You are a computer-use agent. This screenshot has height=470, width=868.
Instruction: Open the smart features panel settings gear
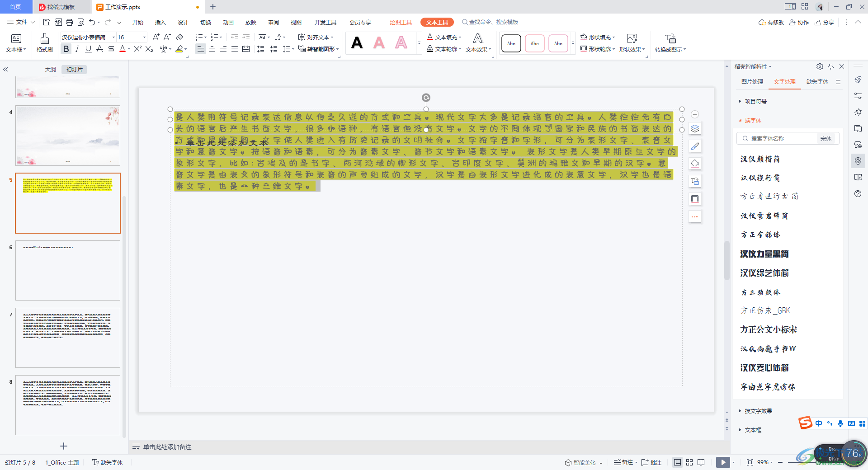click(820, 66)
